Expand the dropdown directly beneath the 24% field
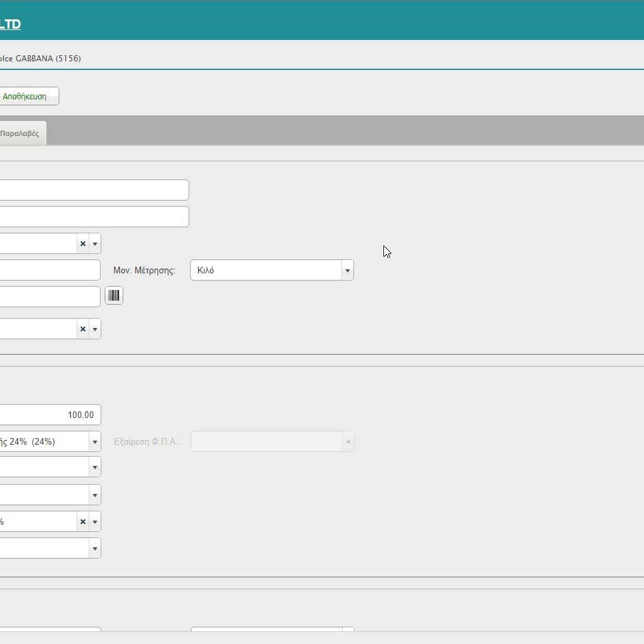Viewport: 644px width, 644px height. (x=95, y=467)
